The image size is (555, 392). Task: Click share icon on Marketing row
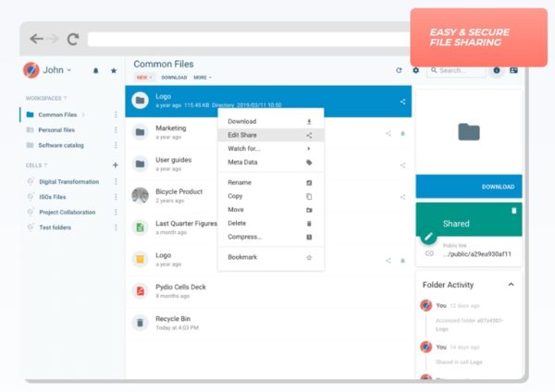[x=388, y=133]
